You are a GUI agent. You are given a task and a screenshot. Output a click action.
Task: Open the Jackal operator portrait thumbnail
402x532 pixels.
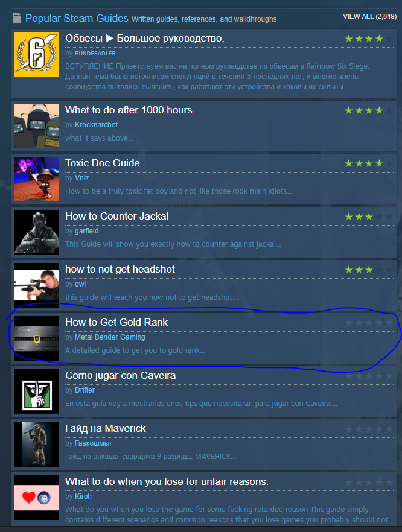click(37, 232)
